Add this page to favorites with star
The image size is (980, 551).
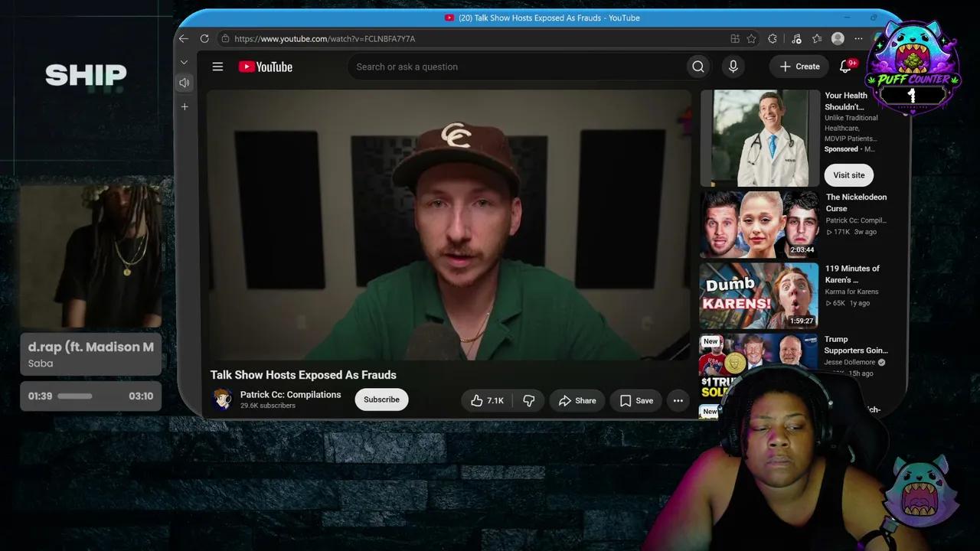point(752,38)
